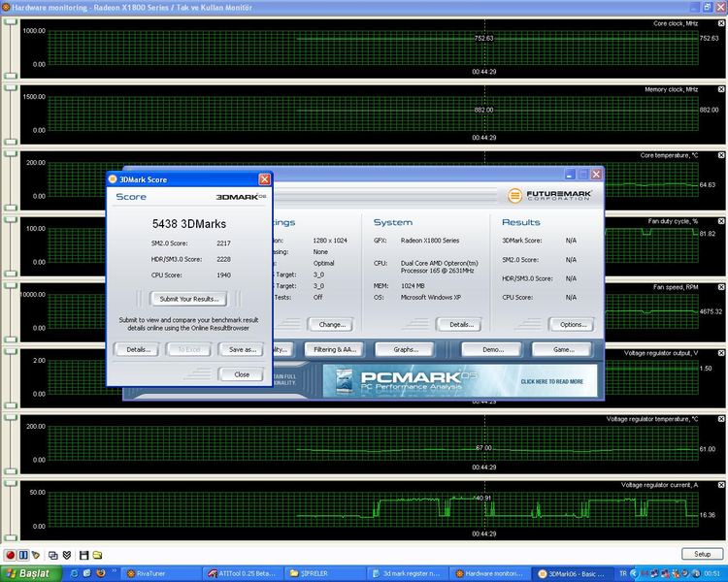Open Results Options button in 3DMark06
The width and height of the screenshot is (728, 582).
click(573, 324)
